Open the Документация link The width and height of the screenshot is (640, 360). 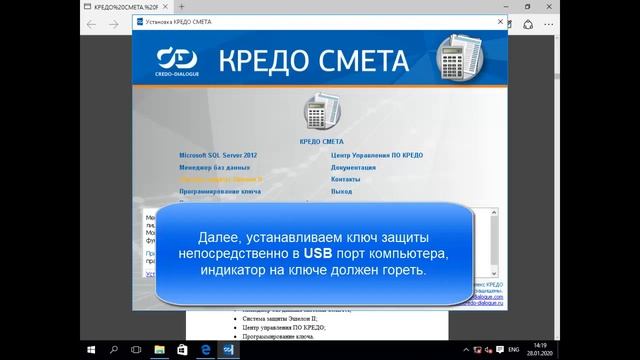point(353,167)
